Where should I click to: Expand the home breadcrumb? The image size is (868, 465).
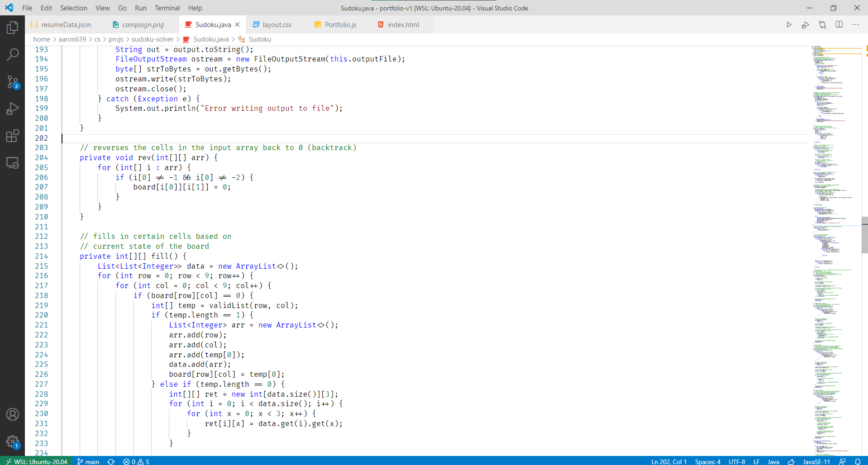42,39
